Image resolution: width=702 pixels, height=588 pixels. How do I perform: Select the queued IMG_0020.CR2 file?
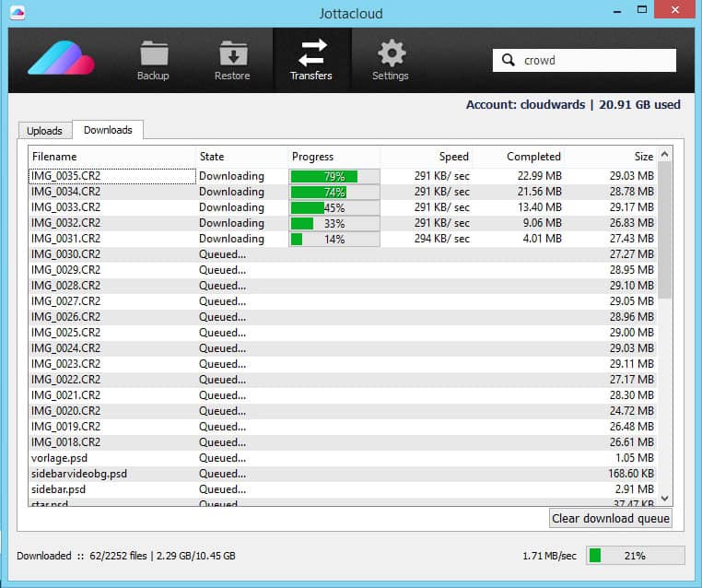pos(343,411)
